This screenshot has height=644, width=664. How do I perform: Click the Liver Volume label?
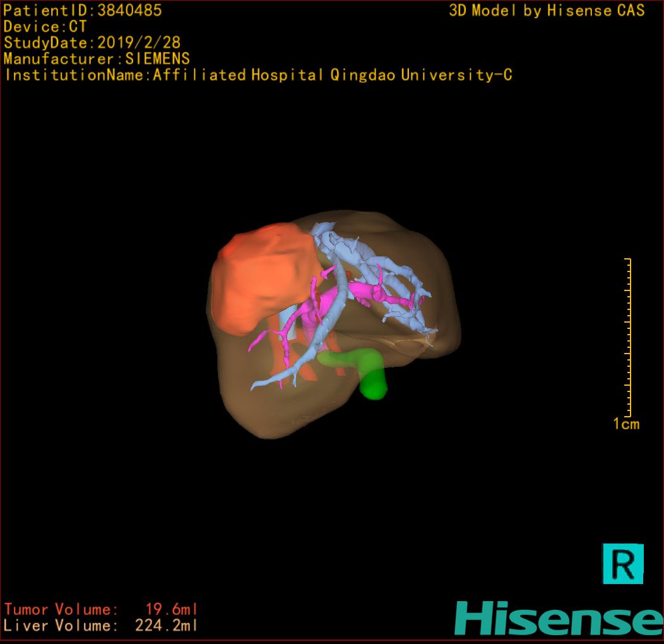tap(61, 626)
